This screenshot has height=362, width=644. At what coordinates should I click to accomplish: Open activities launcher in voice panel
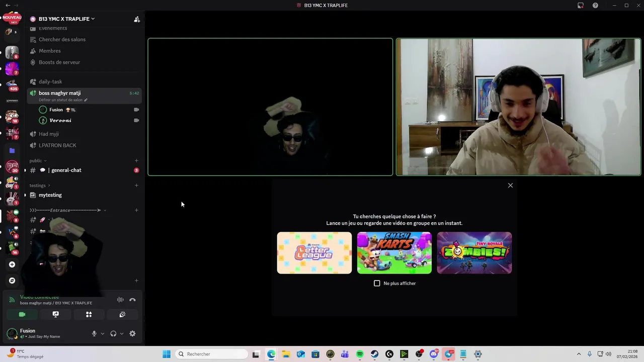click(x=89, y=314)
